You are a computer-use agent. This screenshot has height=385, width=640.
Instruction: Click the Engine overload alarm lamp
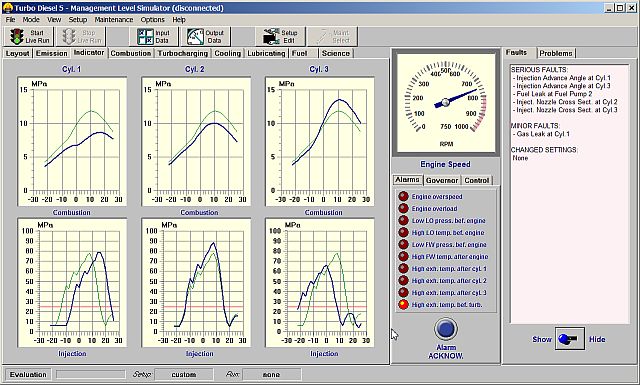(403, 208)
